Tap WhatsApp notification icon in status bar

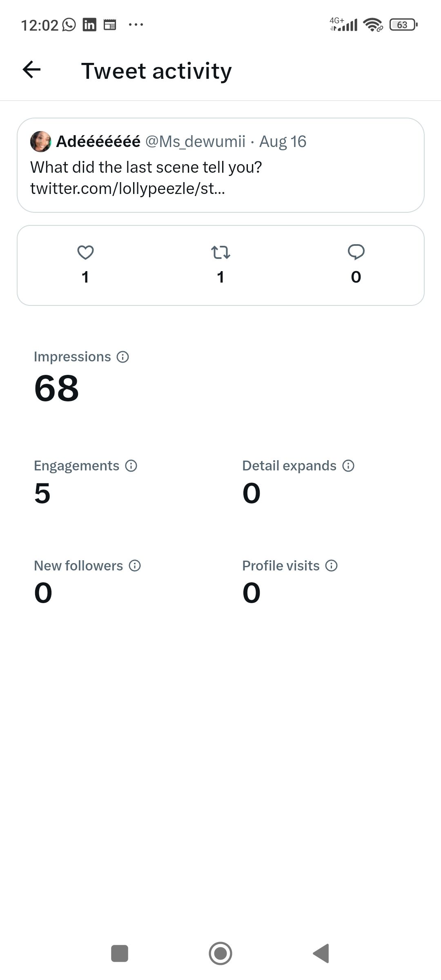coord(69,25)
